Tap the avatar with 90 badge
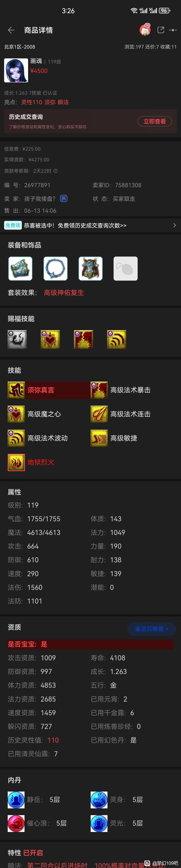 [x=145, y=30]
